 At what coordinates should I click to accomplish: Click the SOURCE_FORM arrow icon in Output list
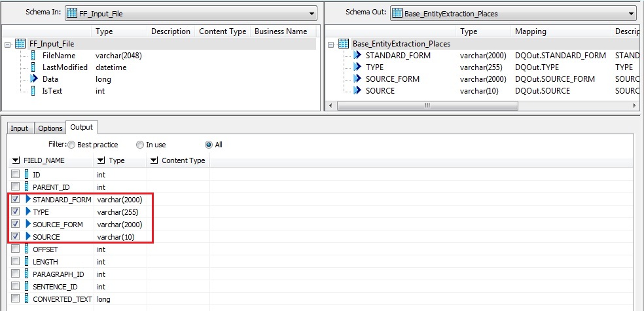[28, 225]
